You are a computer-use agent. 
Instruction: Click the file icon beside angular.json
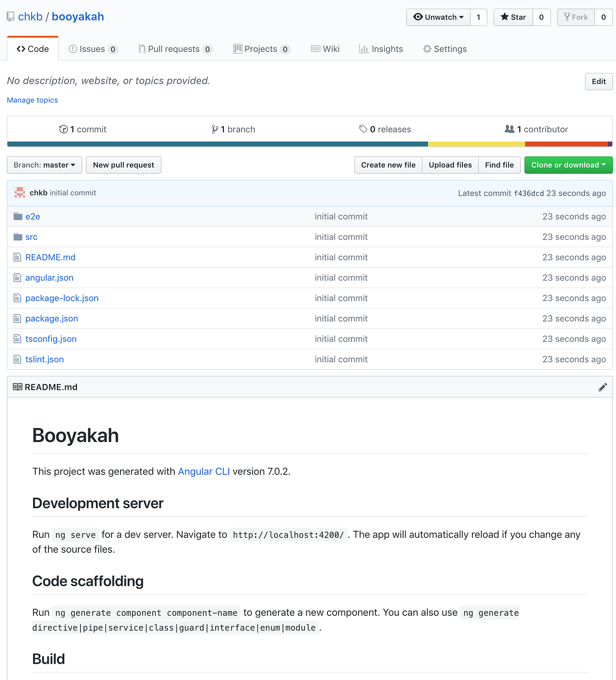pos(17,278)
